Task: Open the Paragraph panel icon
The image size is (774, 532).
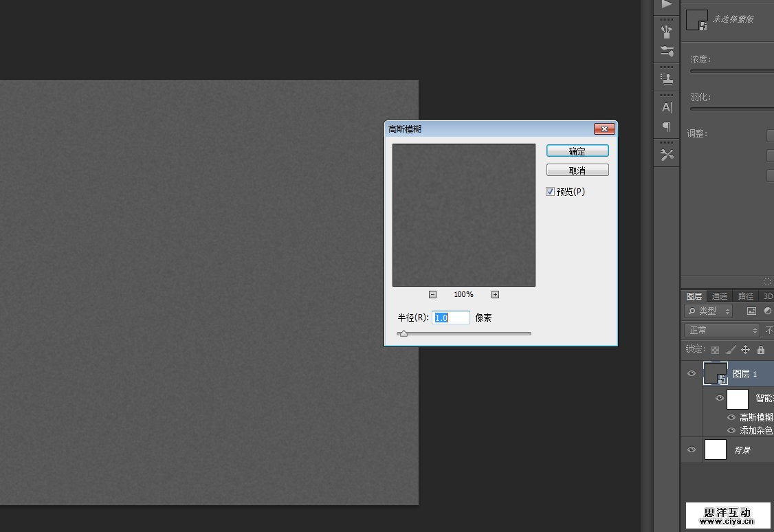Action: point(666,127)
